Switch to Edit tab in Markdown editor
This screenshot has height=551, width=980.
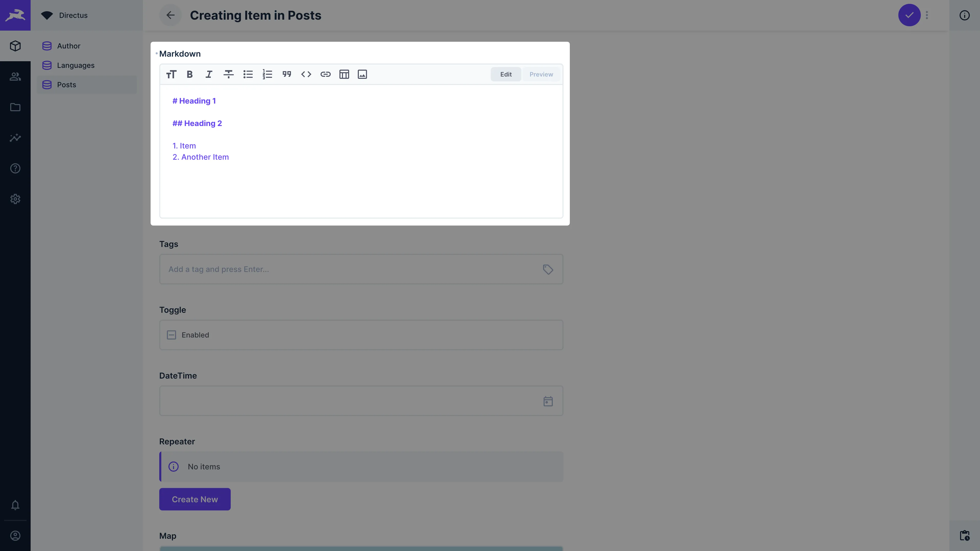pyautogui.click(x=506, y=74)
